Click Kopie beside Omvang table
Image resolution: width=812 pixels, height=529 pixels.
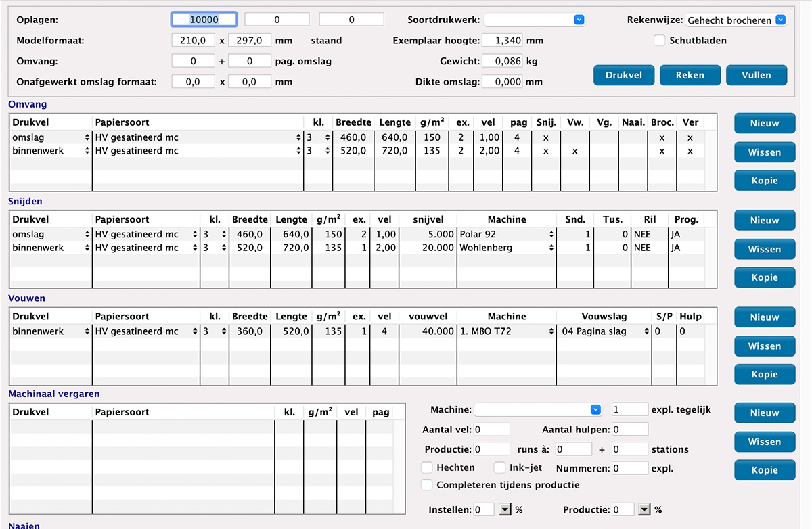tap(765, 181)
